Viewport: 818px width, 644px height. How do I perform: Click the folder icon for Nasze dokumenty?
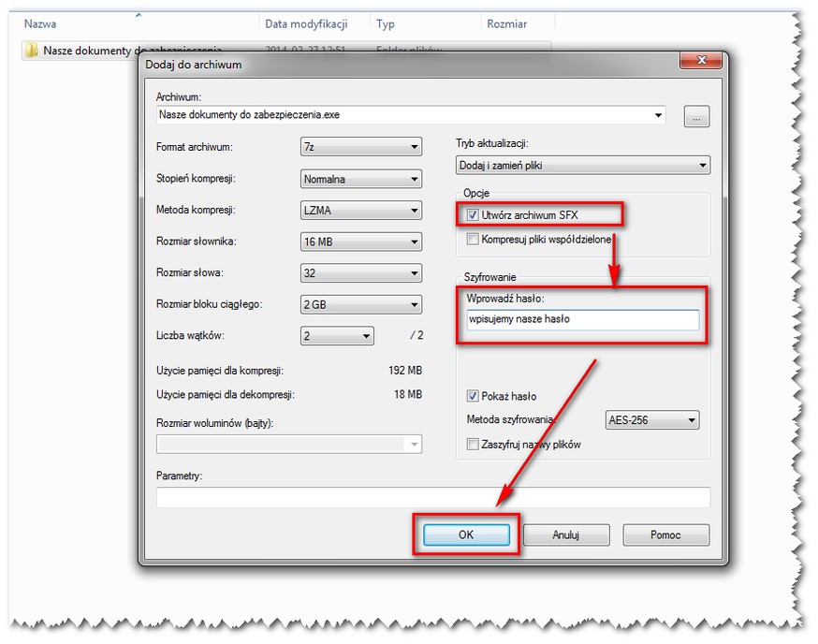[30, 51]
